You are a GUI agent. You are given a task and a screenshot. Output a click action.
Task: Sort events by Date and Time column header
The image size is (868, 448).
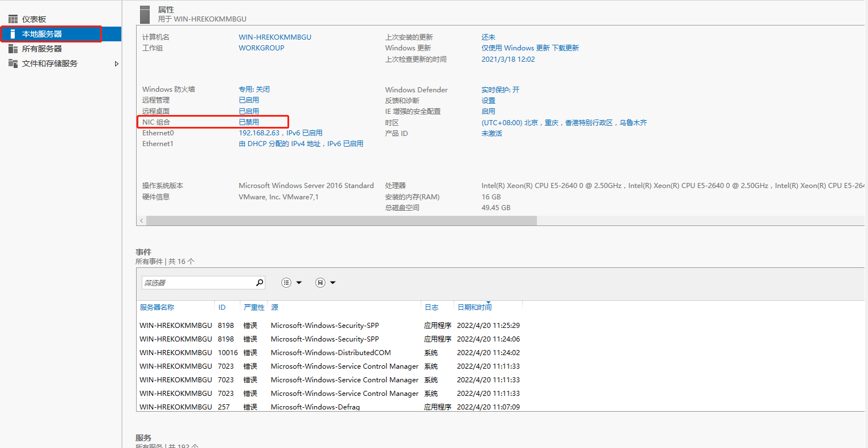click(474, 308)
